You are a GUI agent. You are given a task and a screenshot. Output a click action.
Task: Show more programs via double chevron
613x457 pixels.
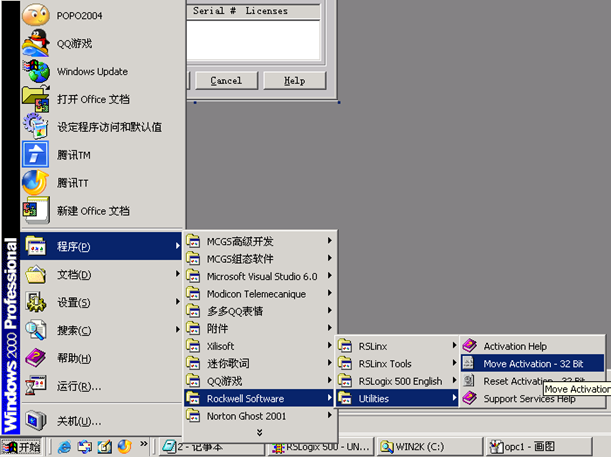(x=260, y=432)
